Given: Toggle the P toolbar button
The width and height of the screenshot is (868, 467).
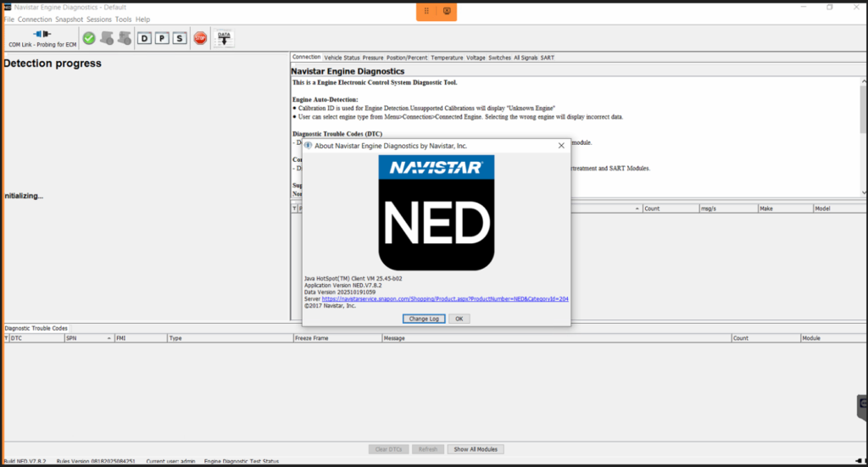Looking at the screenshot, I should pyautogui.click(x=162, y=38).
